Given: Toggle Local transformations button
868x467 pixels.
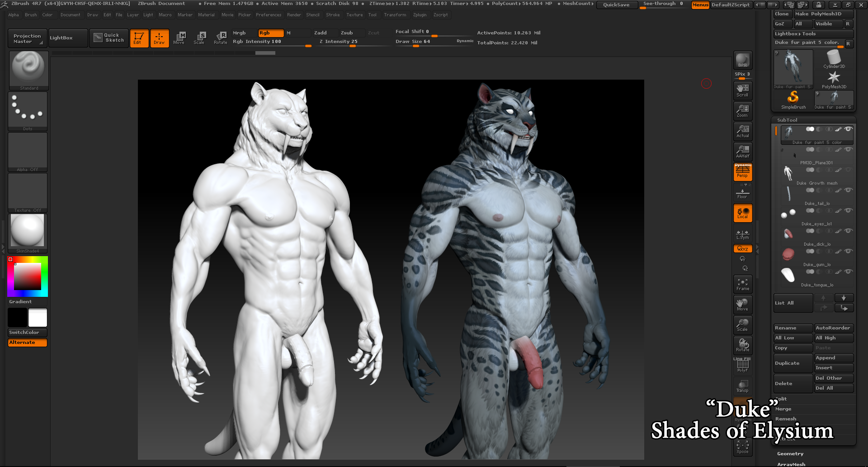Looking at the screenshot, I should coord(743,213).
